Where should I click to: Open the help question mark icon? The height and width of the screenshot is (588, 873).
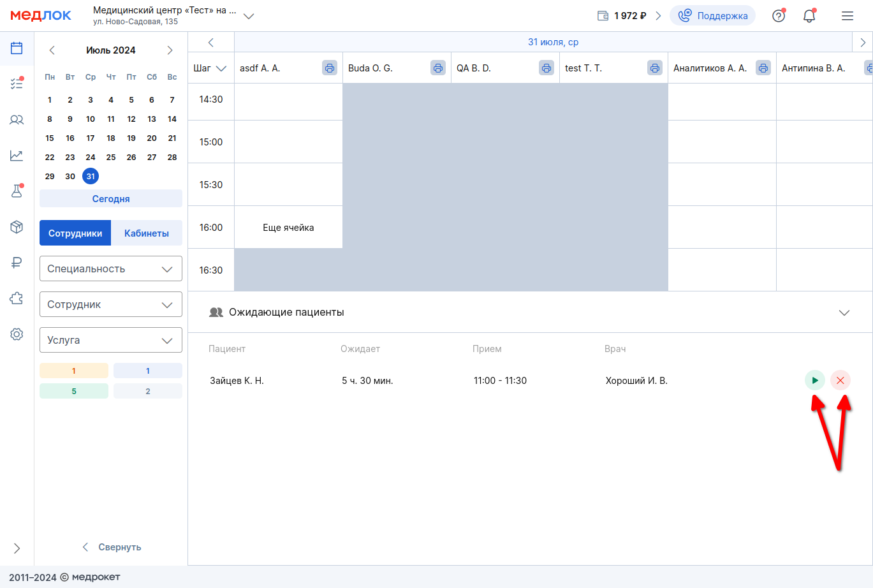coord(778,16)
